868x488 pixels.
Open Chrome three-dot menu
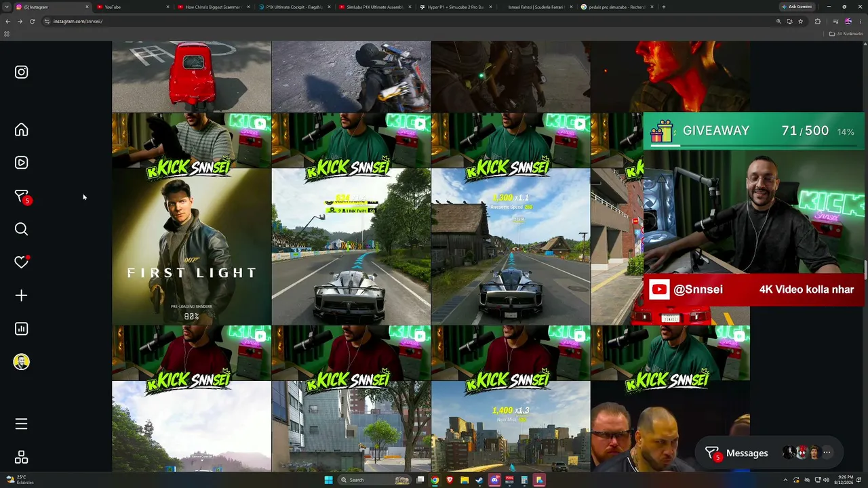pyautogui.click(x=860, y=21)
